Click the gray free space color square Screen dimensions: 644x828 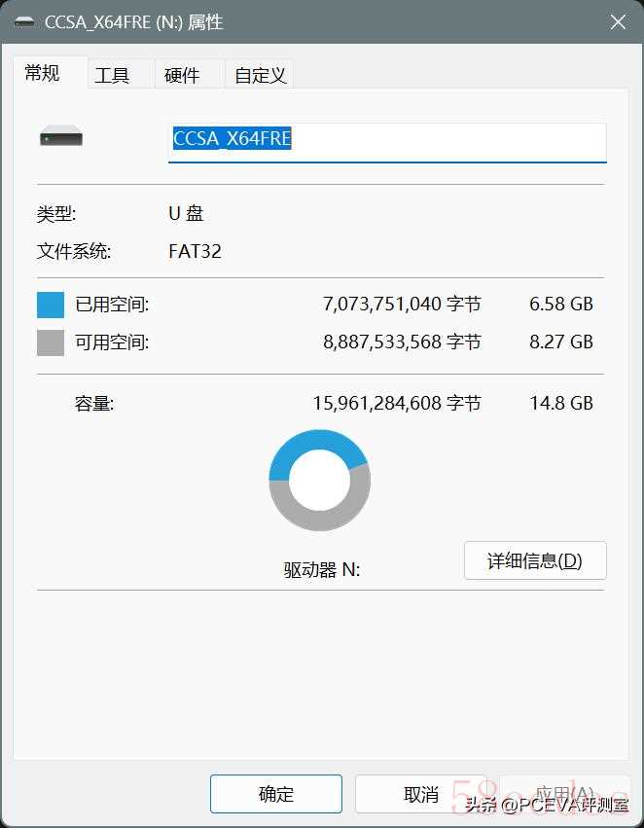point(51,342)
